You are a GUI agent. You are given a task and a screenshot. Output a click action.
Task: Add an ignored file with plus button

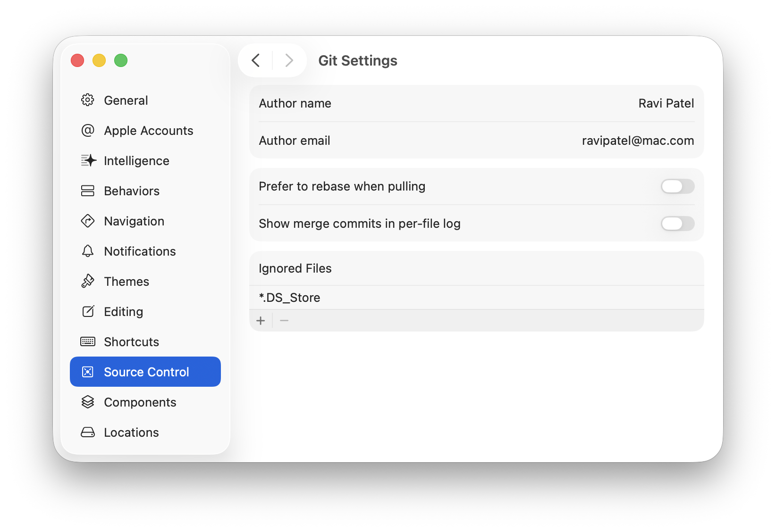tap(261, 321)
